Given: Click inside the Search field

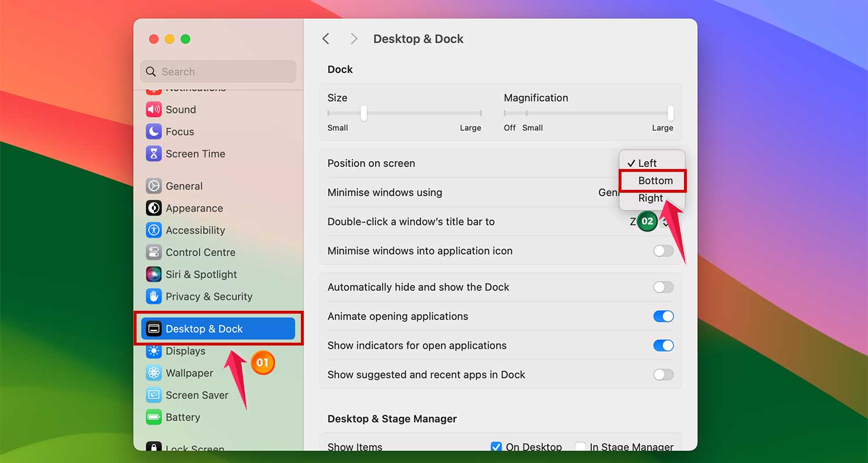Looking at the screenshot, I should pyautogui.click(x=218, y=71).
